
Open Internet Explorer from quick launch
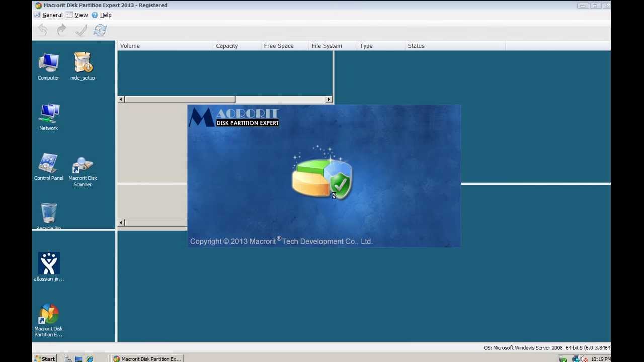[90, 358]
